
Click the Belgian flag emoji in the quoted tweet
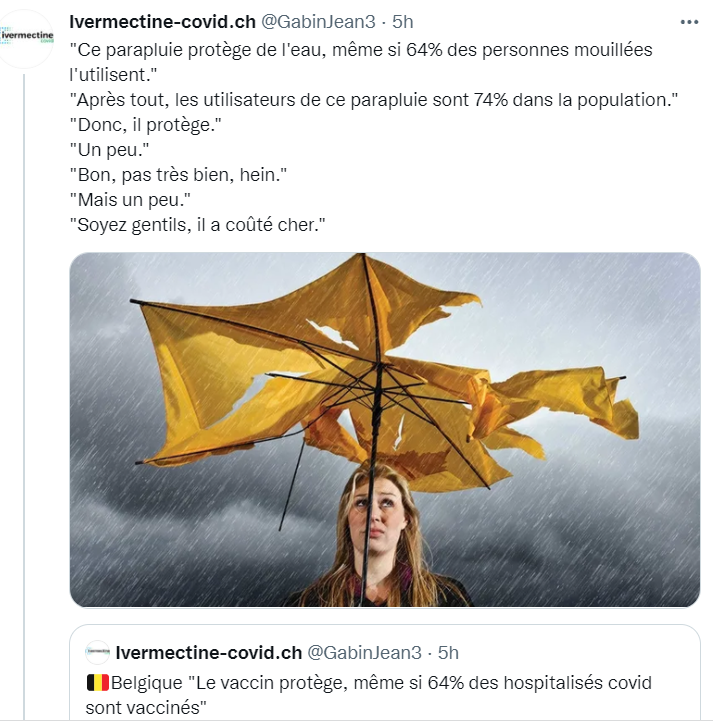[x=97, y=683]
